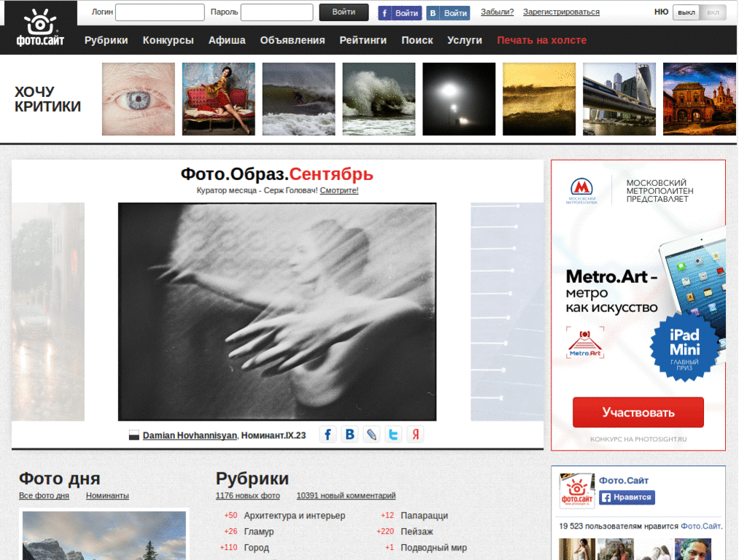Click the Фото.сайт logo
The width and height of the screenshot is (747, 560).
pyautogui.click(x=41, y=28)
